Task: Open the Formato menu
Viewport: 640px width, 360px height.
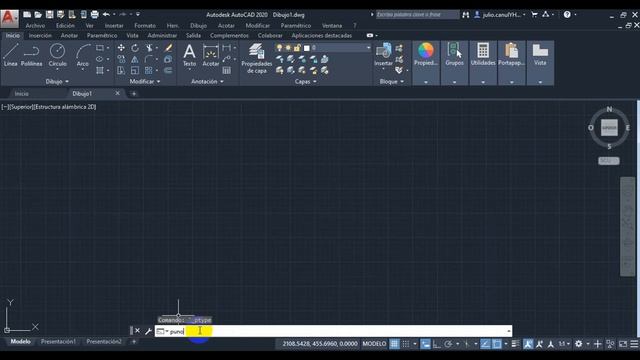Action: click(x=145, y=26)
